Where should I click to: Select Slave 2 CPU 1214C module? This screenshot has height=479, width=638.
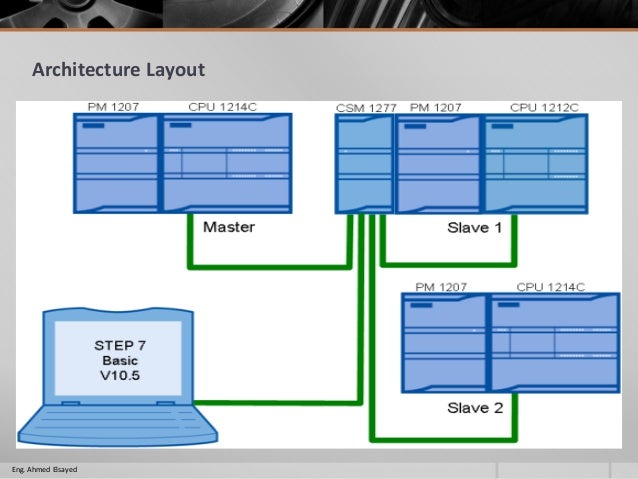coord(555,343)
